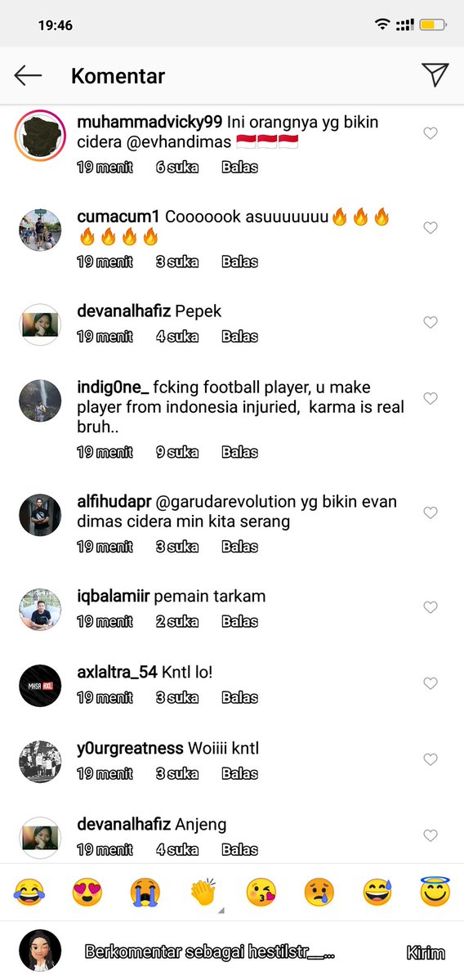Screen dimensions: 464x980
Task: View the 9 suka likes on indig0ne_'s comment
Action: pos(177,453)
